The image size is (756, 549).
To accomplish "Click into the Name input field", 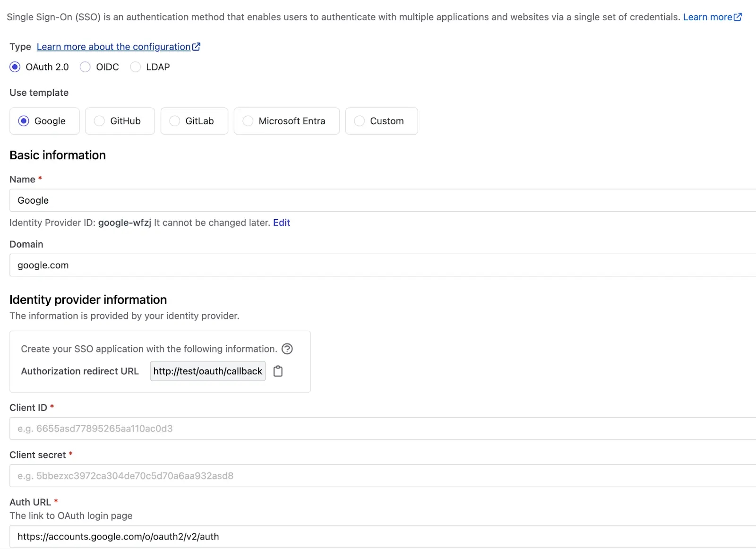I will 378,200.
